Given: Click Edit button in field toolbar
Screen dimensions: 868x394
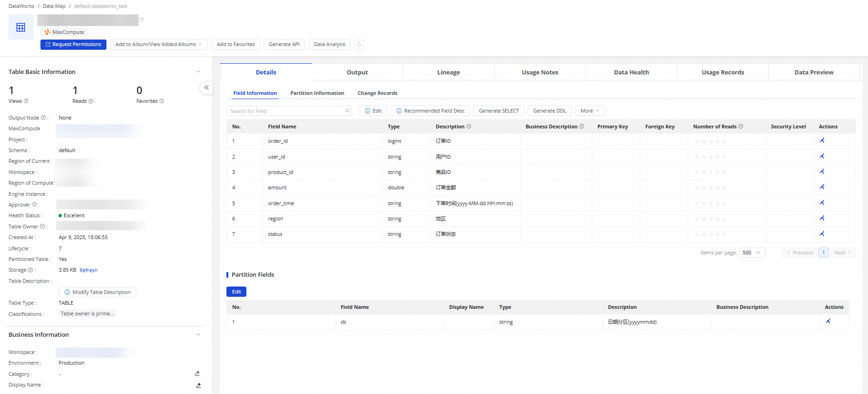Looking at the screenshot, I should click(373, 111).
